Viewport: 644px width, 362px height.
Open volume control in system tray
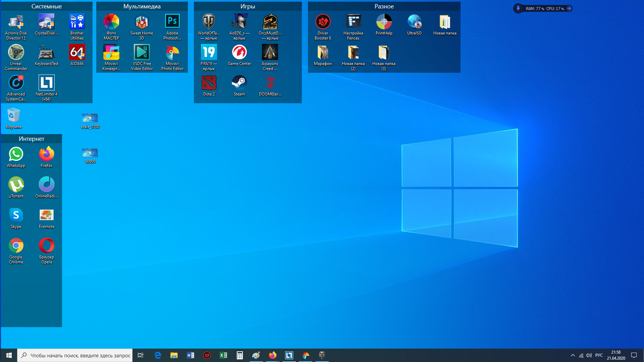coord(589,355)
